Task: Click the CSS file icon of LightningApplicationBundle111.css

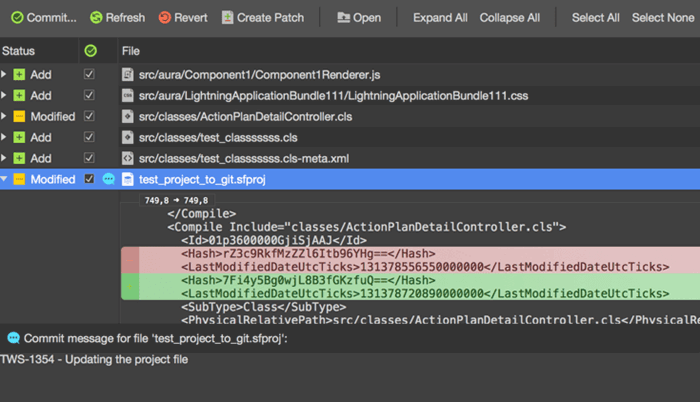Action: pos(128,96)
